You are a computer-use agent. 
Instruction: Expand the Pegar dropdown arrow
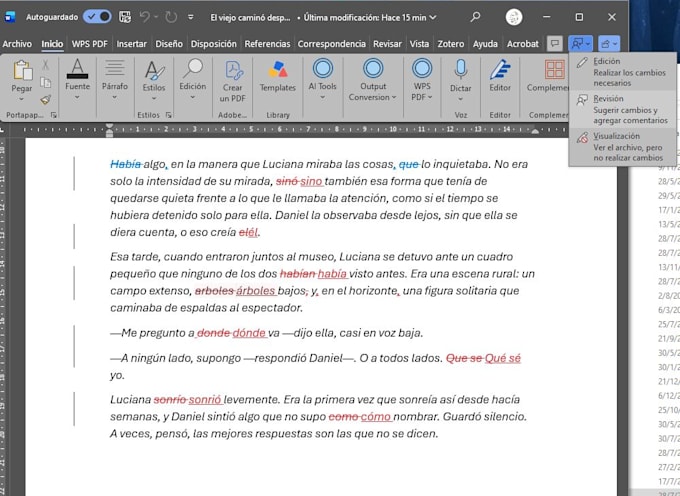click(22, 99)
